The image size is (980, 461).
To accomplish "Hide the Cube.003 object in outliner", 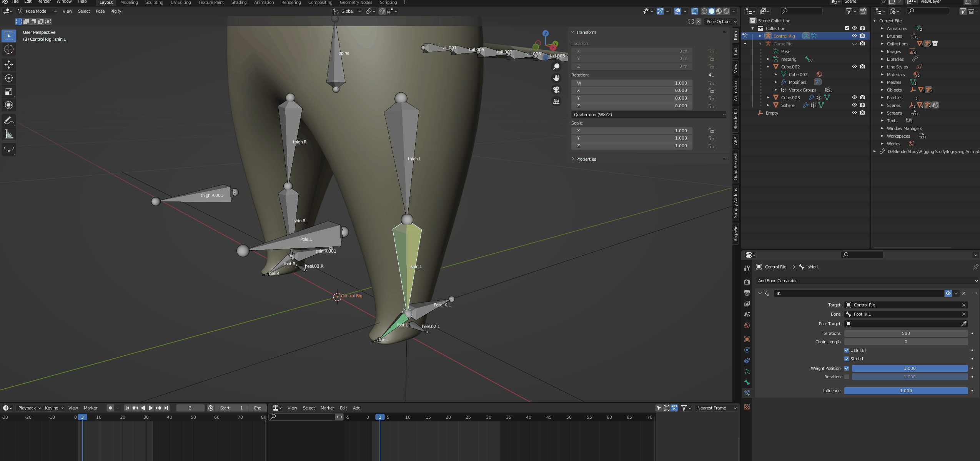I will [x=854, y=98].
